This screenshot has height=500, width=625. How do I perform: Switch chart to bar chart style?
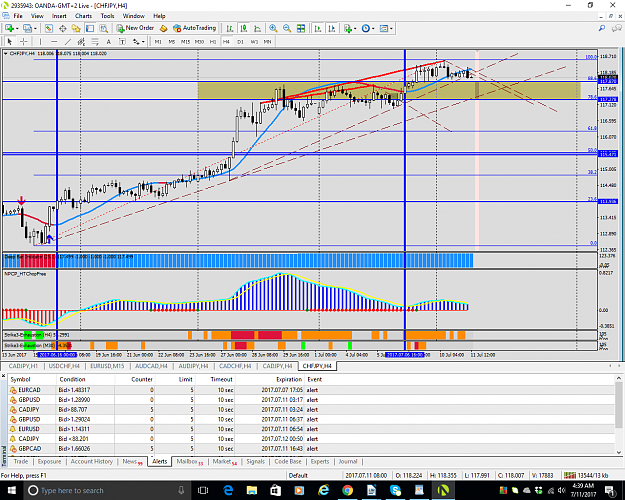click(x=230, y=28)
